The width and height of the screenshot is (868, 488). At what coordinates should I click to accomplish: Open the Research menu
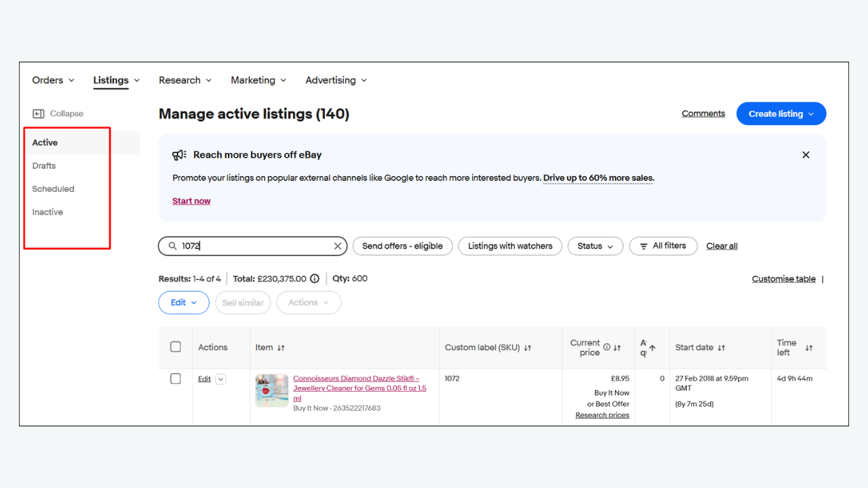pos(185,80)
